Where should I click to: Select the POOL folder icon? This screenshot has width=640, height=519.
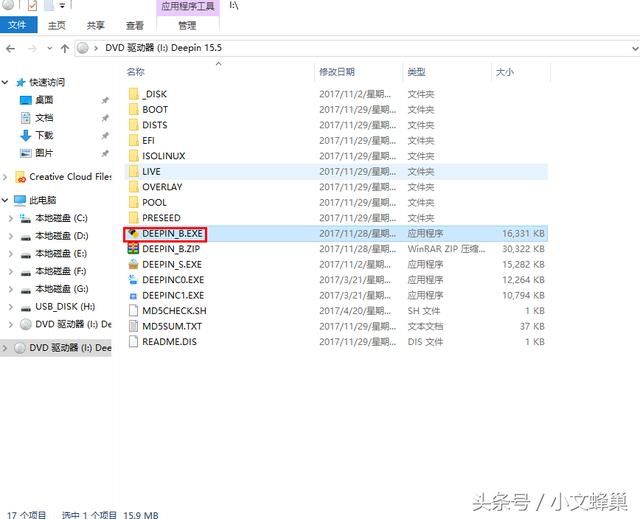coord(133,203)
